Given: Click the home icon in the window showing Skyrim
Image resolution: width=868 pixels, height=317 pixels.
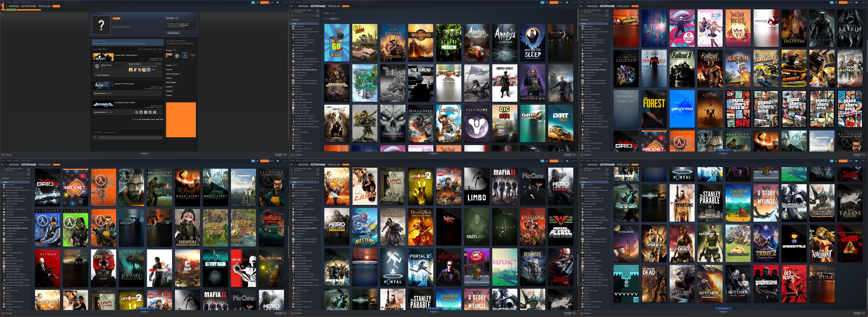Looking at the screenshot, I should click(x=581, y=11).
